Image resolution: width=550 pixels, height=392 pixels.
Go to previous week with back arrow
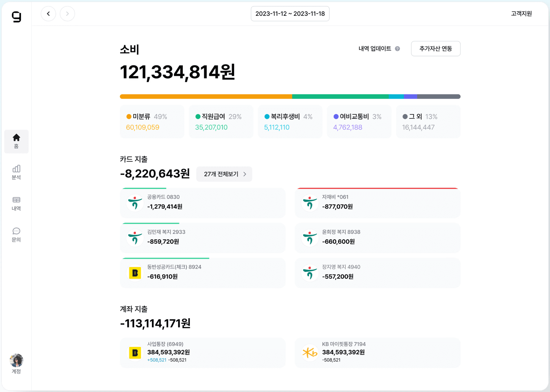(x=48, y=14)
